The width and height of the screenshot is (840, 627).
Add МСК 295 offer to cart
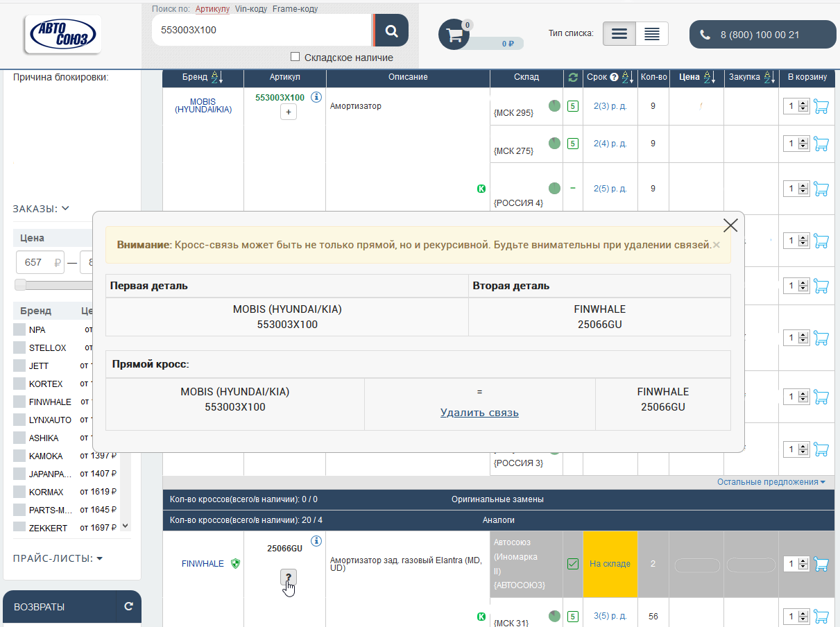pyautogui.click(x=821, y=106)
